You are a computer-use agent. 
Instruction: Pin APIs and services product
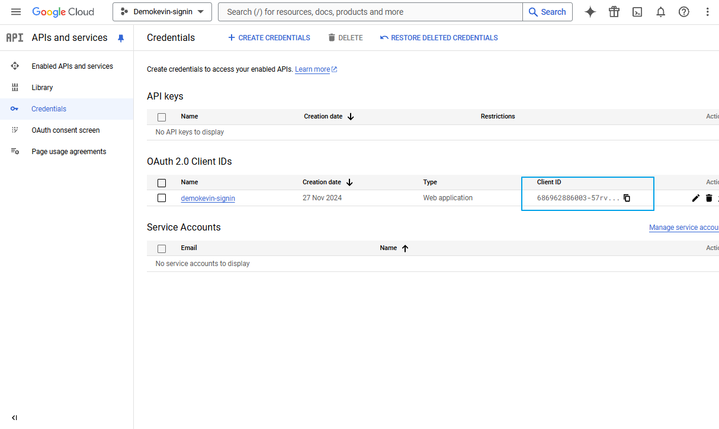point(121,38)
